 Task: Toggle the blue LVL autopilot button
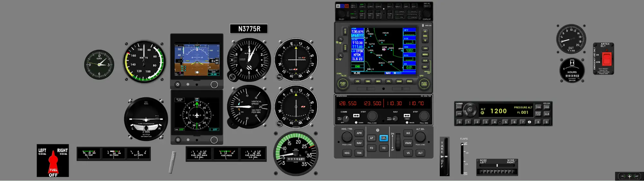click(383, 138)
